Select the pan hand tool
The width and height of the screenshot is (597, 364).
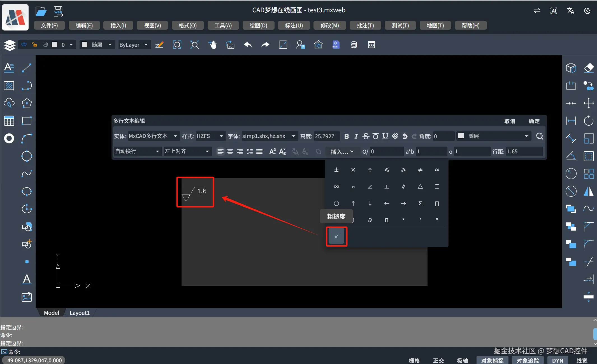[213, 45]
